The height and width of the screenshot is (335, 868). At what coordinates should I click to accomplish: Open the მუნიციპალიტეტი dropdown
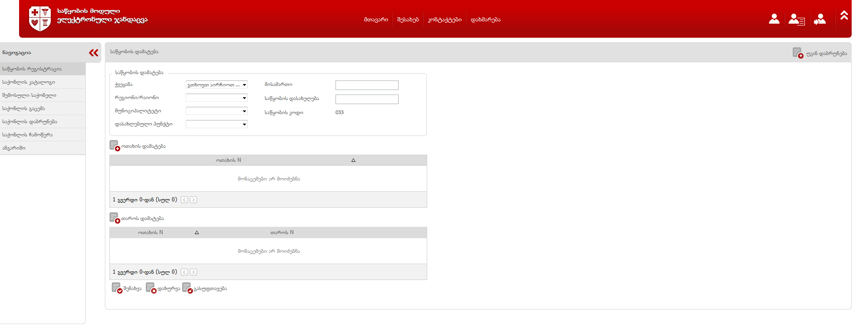(217, 111)
